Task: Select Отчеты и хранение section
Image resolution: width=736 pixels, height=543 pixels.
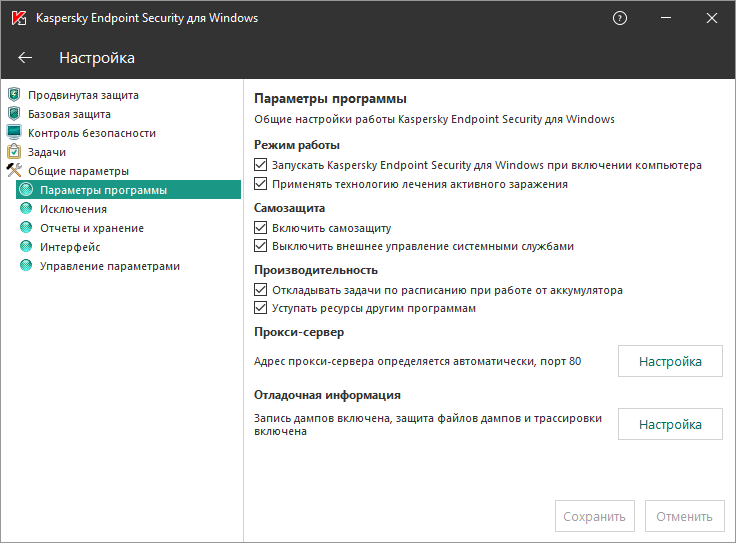Action: click(91, 228)
